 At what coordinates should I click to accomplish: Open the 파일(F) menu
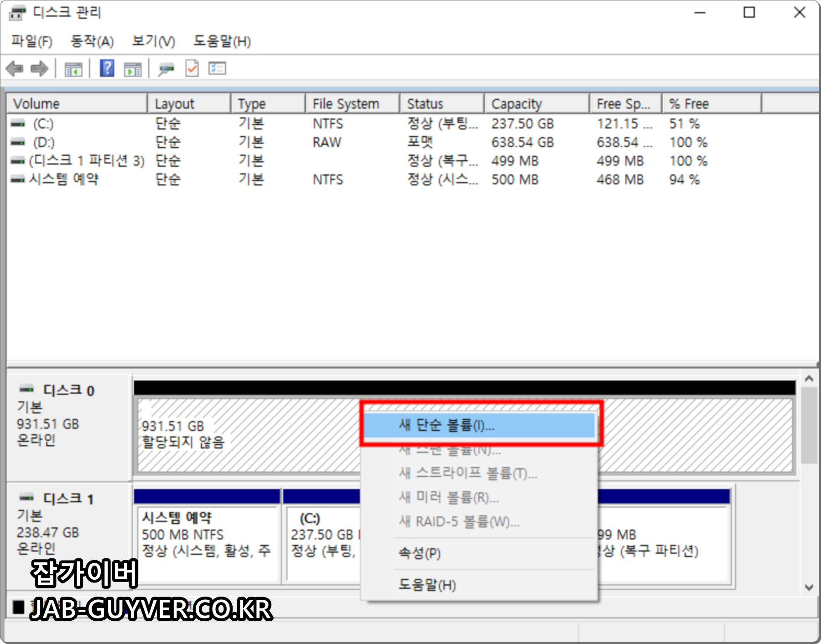(x=31, y=41)
